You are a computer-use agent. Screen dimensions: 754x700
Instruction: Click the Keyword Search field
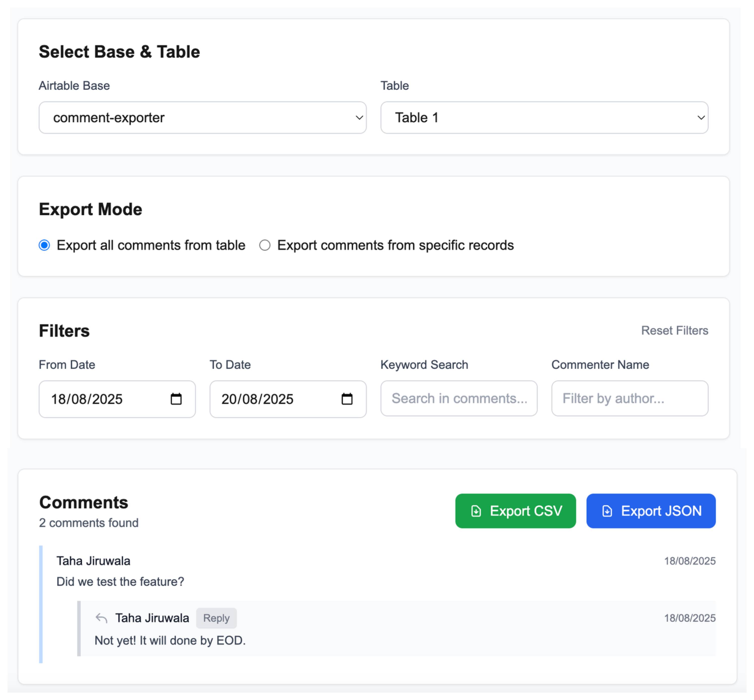(459, 399)
